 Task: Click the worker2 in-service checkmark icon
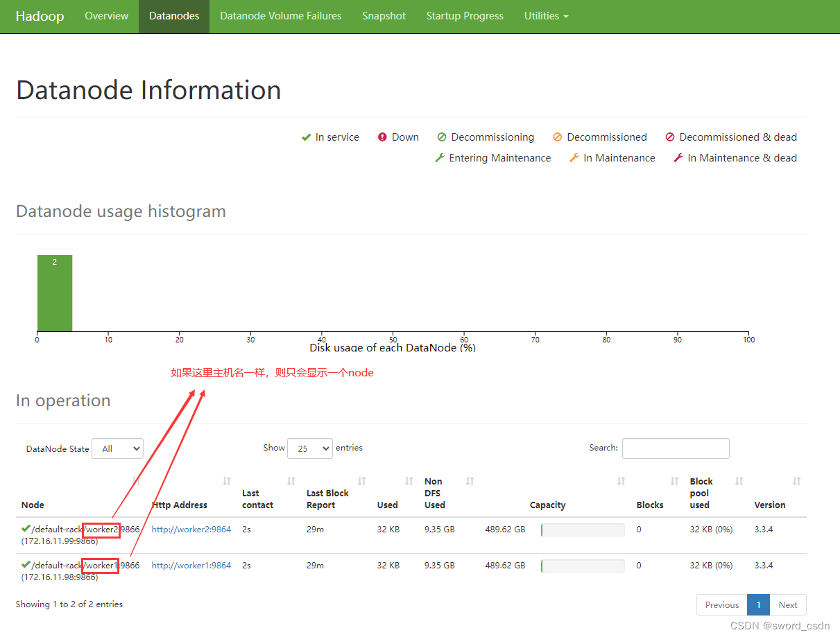26,528
